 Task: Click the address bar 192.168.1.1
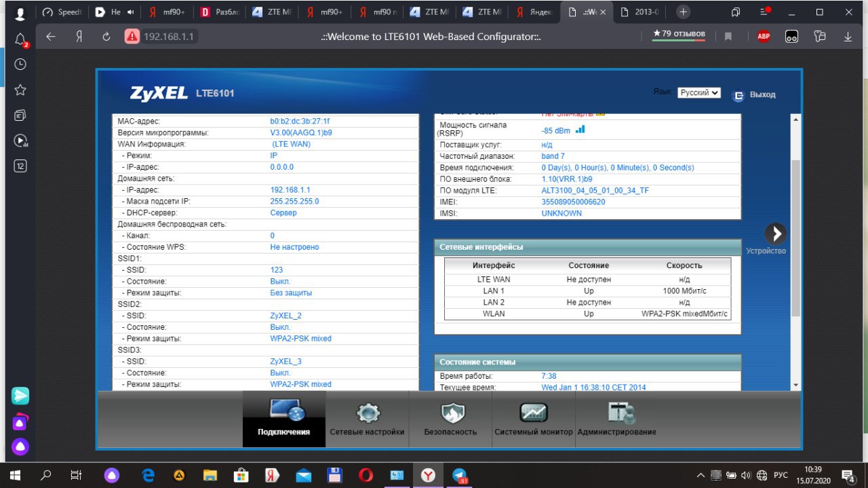[170, 37]
